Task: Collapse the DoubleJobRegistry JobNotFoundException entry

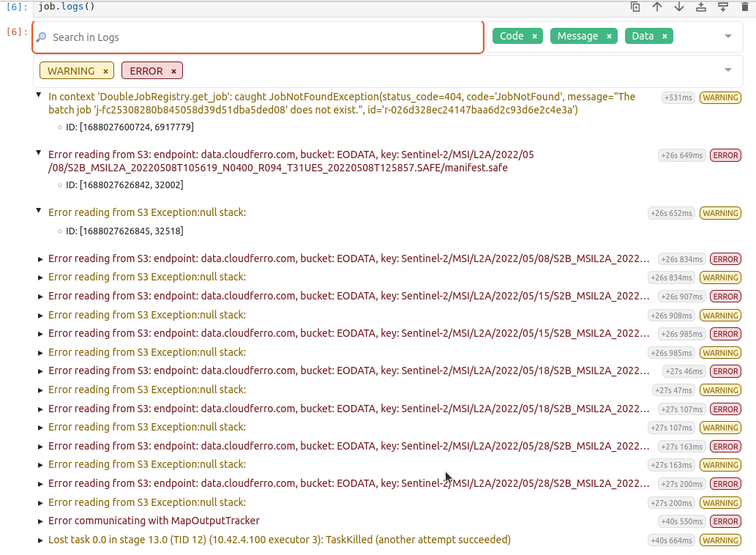Action: (39, 94)
